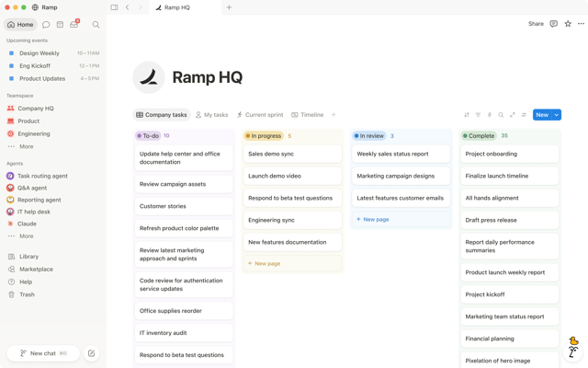The image size is (588, 368).
Task: Star this page as favorite
Action: (x=568, y=24)
